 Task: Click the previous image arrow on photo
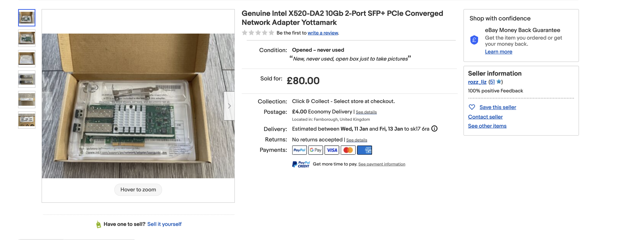47,106
